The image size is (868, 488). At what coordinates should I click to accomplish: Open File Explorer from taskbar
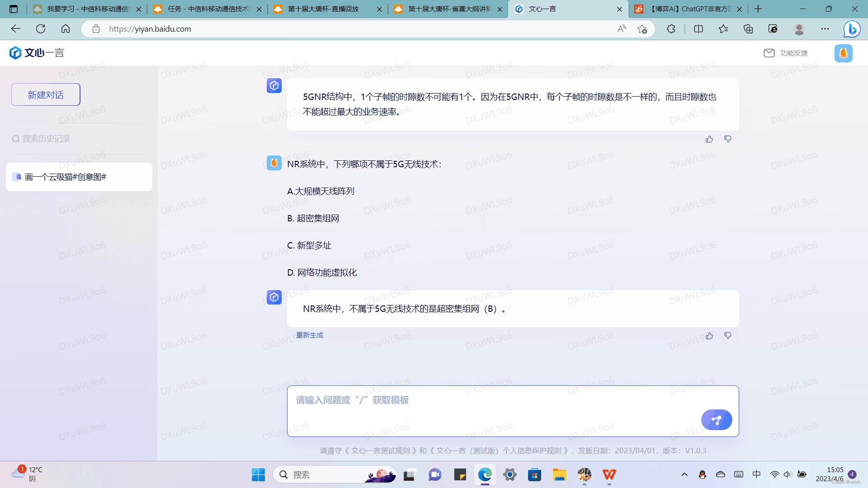click(x=559, y=474)
